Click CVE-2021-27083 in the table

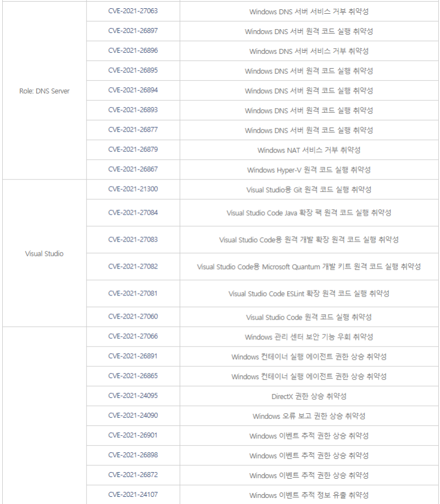tap(133, 239)
